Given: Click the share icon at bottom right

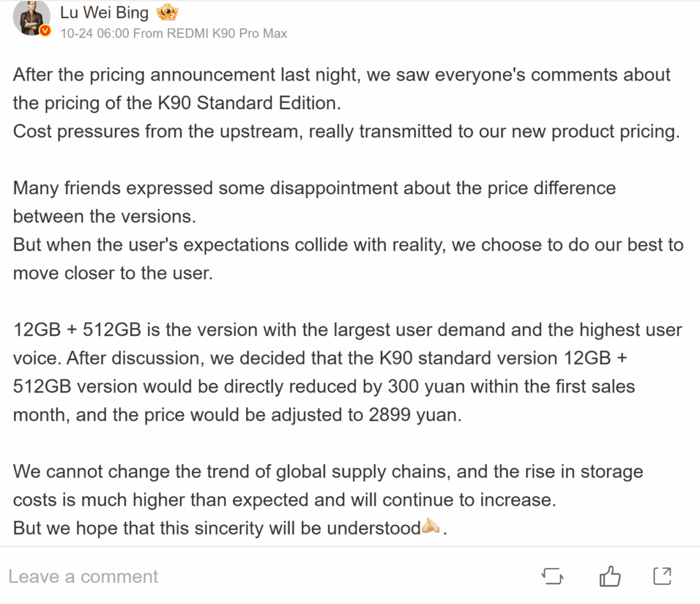Looking at the screenshot, I should [x=661, y=577].
